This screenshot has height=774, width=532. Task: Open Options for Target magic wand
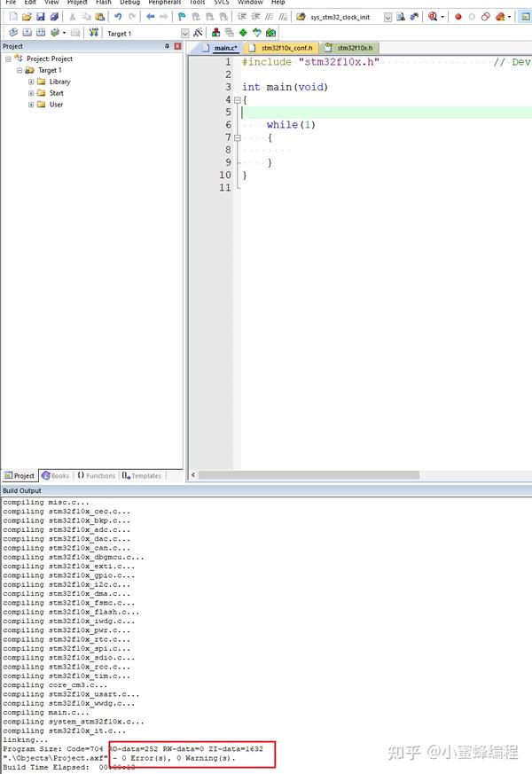pos(198,33)
